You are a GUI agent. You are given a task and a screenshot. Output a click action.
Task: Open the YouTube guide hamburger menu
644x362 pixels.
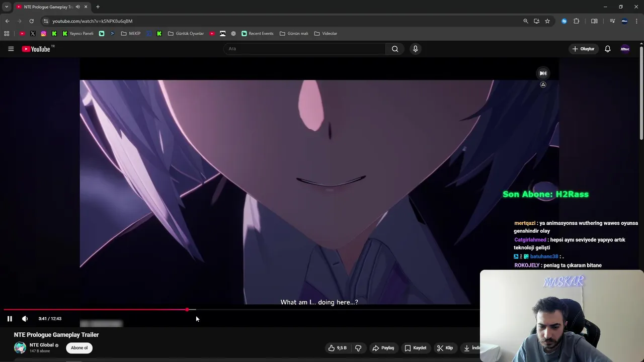point(11,49)
